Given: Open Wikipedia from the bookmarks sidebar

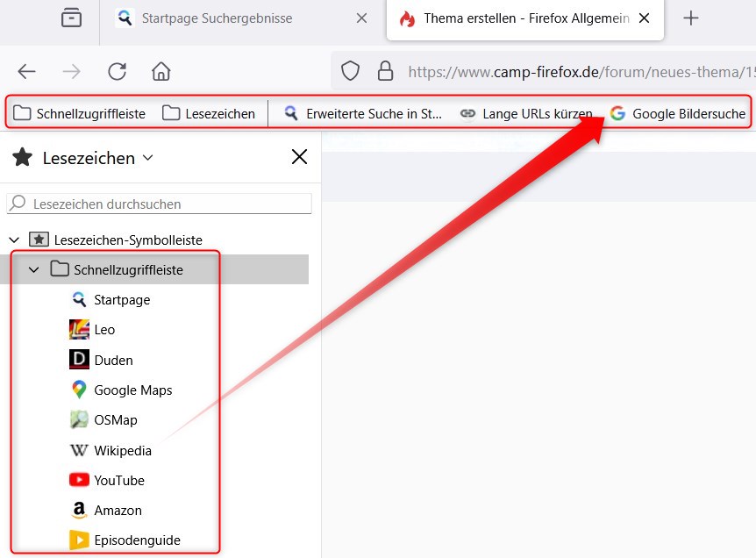Looking at the screenshot, I should tap(122, 450).
